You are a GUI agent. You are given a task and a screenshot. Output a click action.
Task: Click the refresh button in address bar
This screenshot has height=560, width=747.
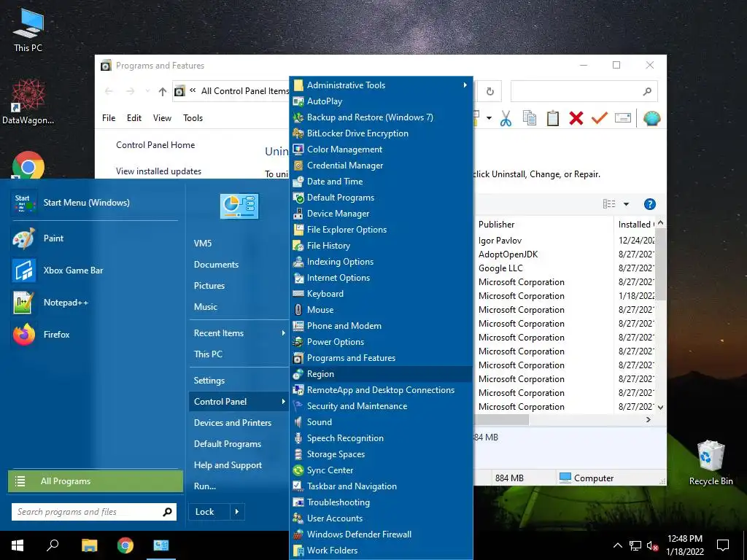[489, 91]
